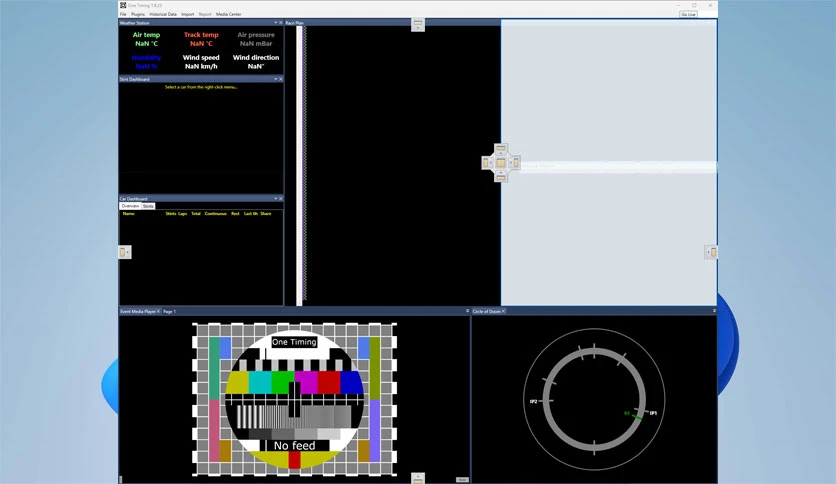Click the Laps column header

tap(182, 214)
